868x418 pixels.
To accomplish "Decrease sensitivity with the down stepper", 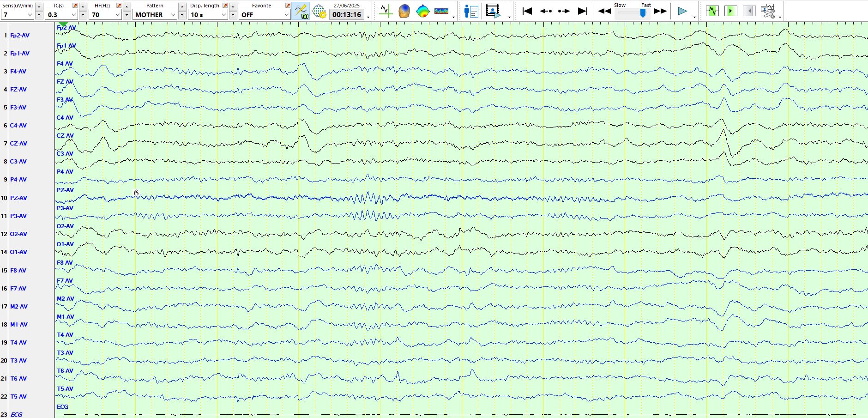I will pos(39,15).
